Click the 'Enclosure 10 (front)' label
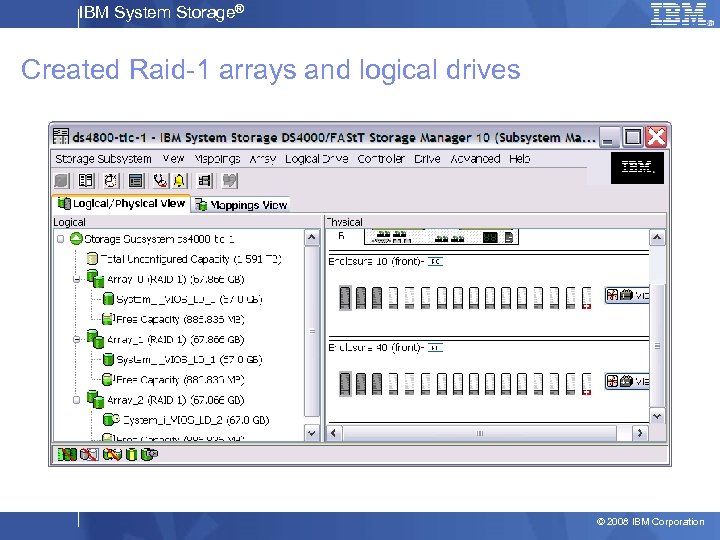This screenshot has width=720, height=540. tap(376, 262)
